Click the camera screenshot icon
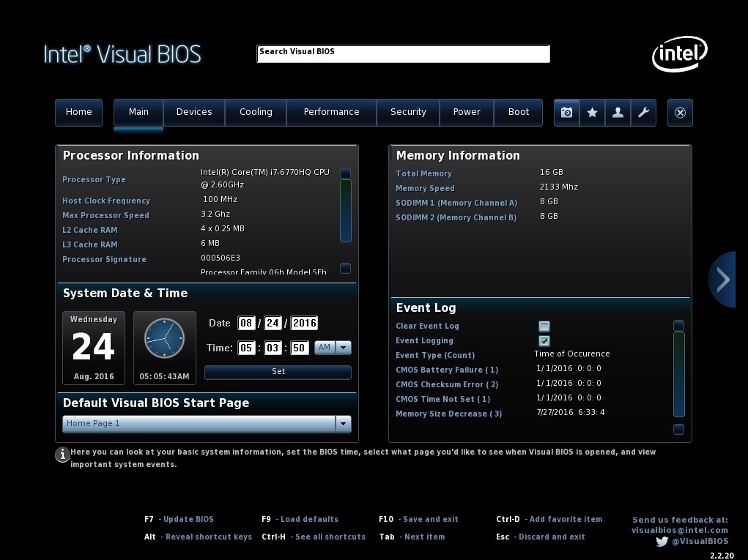 pyautogui.click(x=566, y=113)
